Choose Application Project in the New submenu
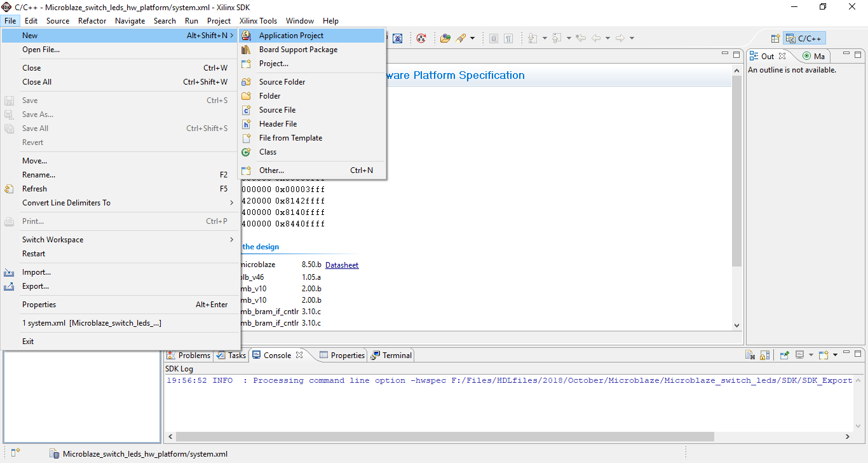 311,36
